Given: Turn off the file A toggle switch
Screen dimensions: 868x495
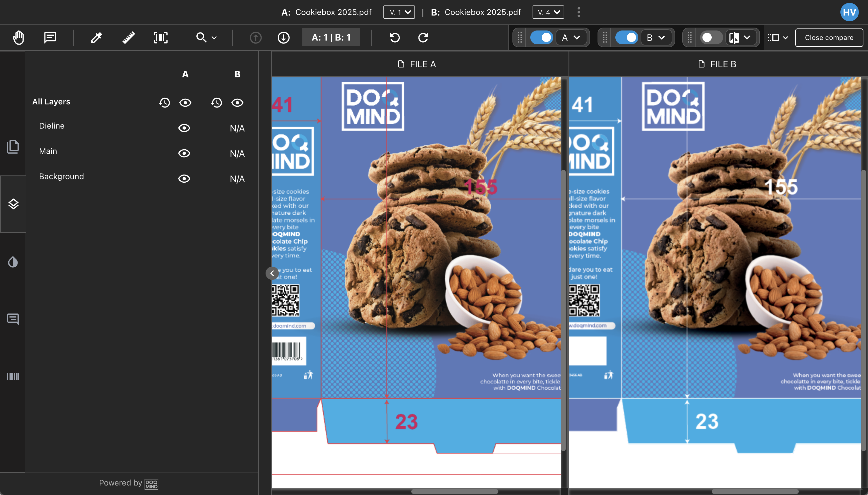Looking at the screenshot, I should click(541, 37).
